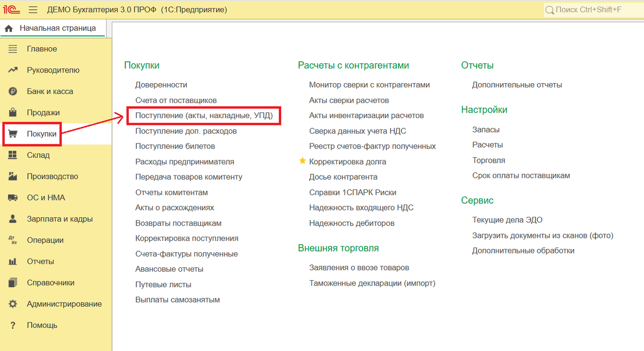Open the Справочники section

point(50,283)
